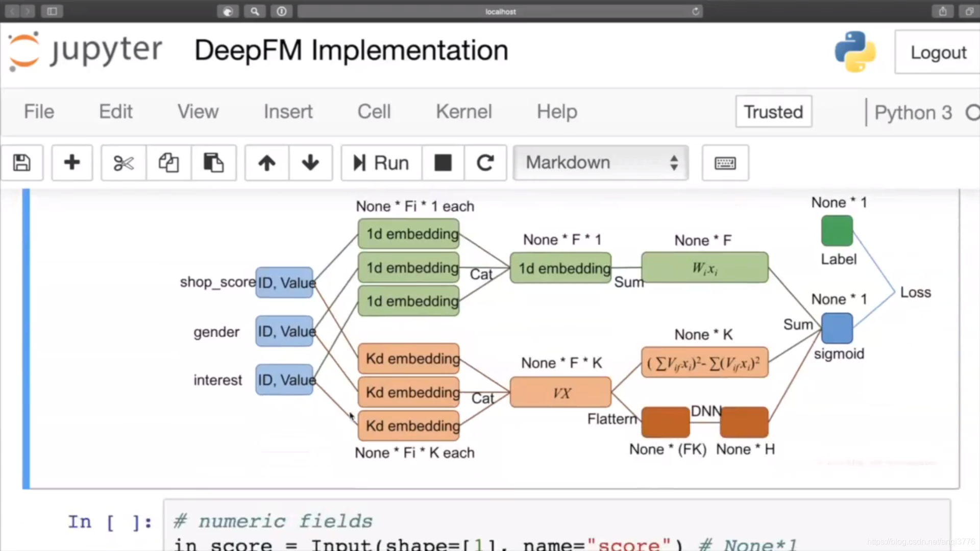980x551 pixels.
Task: Click the In [ ] prompt
Action: point(110,522)
